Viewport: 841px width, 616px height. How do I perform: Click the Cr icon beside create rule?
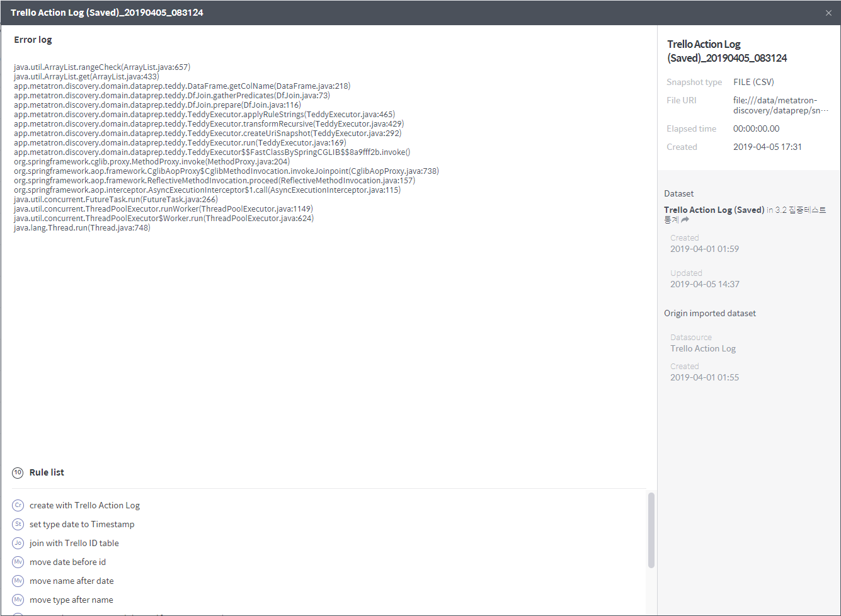click(x=18, y=505)
